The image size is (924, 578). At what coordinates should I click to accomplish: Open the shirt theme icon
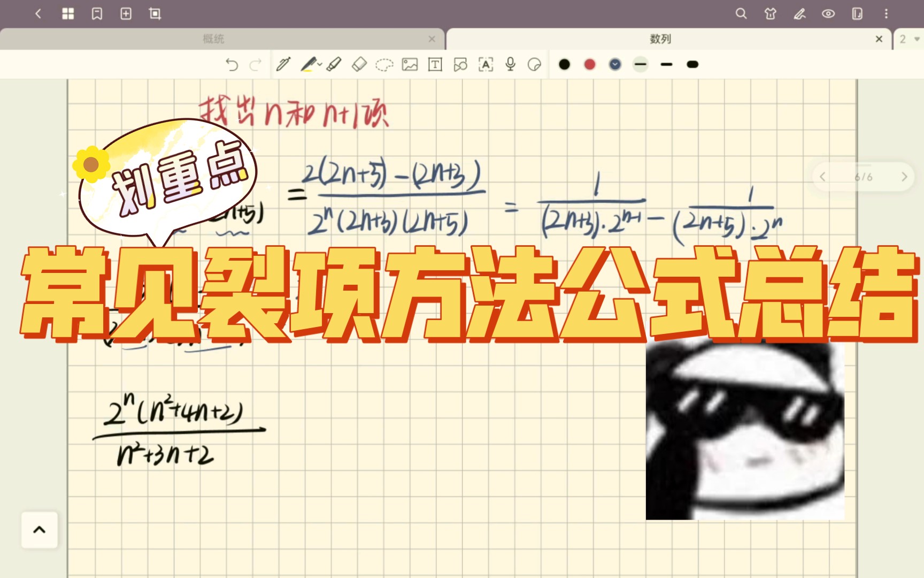771,14
